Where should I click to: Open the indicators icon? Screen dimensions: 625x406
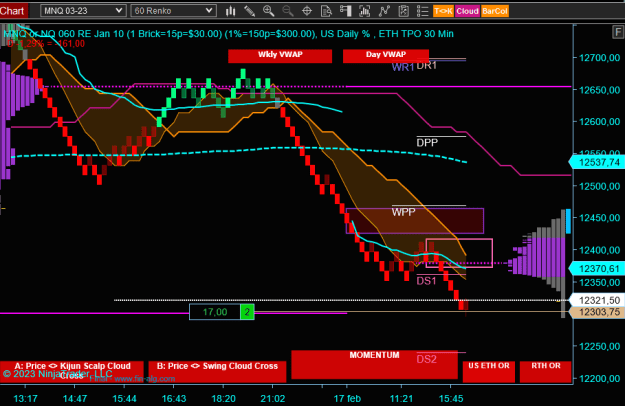click(x=384, y=11)
